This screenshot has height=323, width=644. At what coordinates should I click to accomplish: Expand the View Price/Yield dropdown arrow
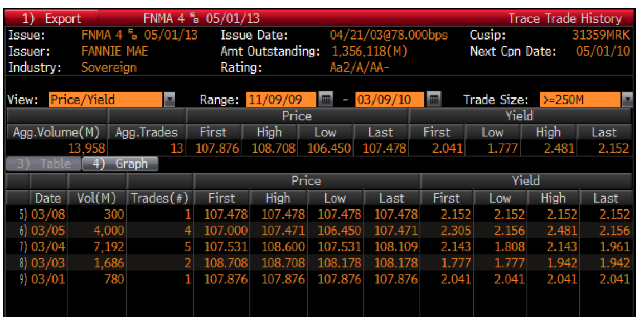tap(169, 99)
